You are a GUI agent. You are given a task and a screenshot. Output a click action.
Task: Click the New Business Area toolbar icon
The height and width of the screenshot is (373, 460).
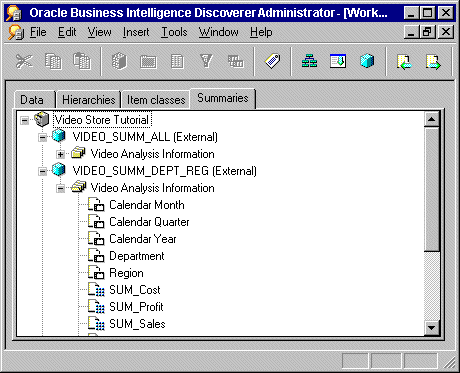point(119,61)
